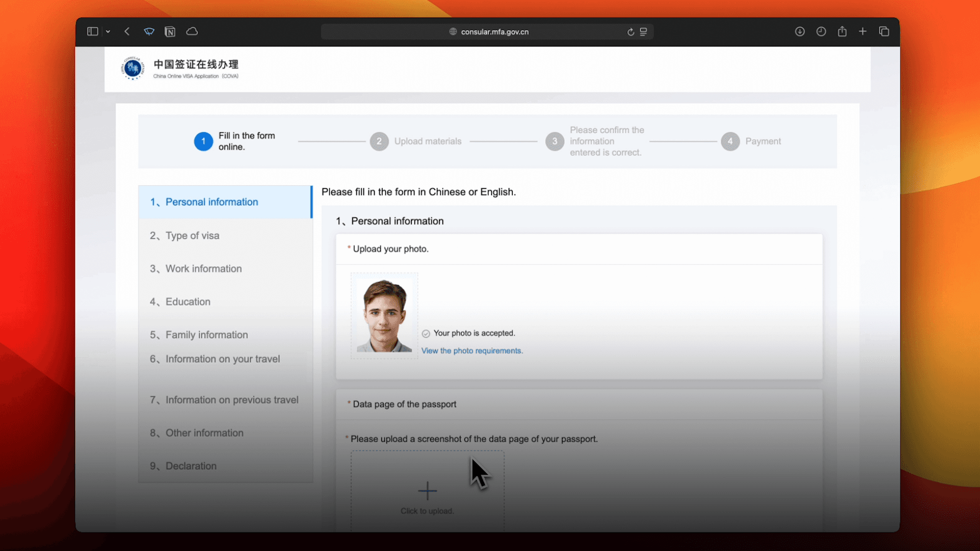Go back with the back arrow

(127, 32)
